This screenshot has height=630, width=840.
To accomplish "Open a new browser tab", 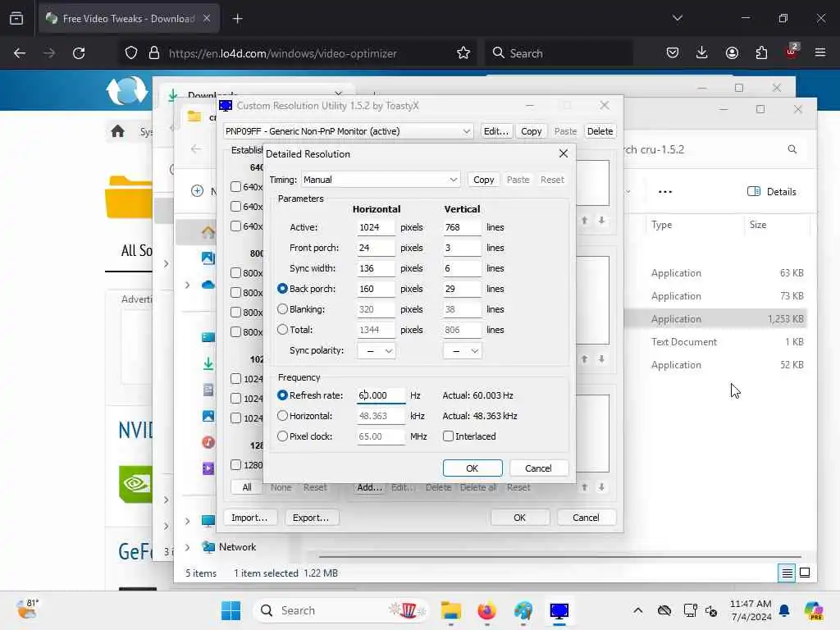I will coord(237,19).
